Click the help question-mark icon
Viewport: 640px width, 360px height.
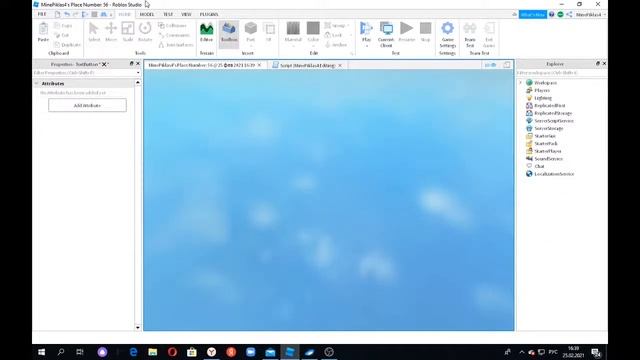point(551,14)
